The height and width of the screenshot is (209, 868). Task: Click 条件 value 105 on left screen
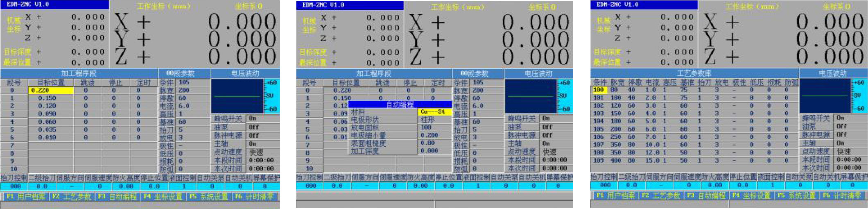pyautogui.click(x=192, y=82)
